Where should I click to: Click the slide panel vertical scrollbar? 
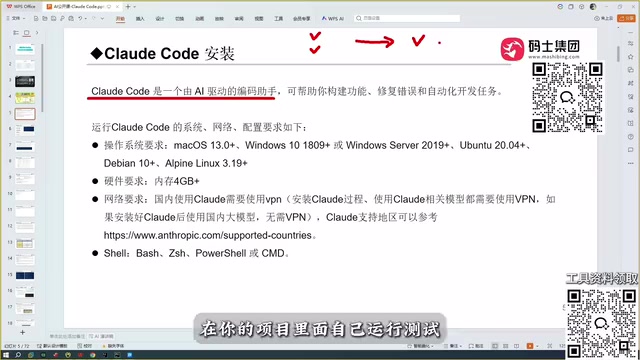(42, 78)
